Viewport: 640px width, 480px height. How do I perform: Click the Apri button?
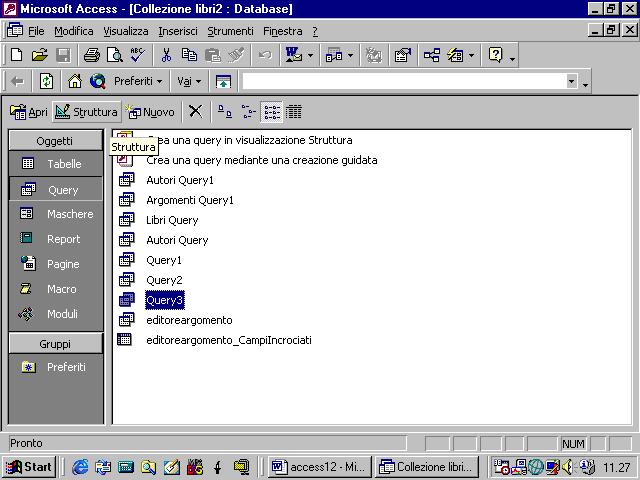[x=29, y=111]
